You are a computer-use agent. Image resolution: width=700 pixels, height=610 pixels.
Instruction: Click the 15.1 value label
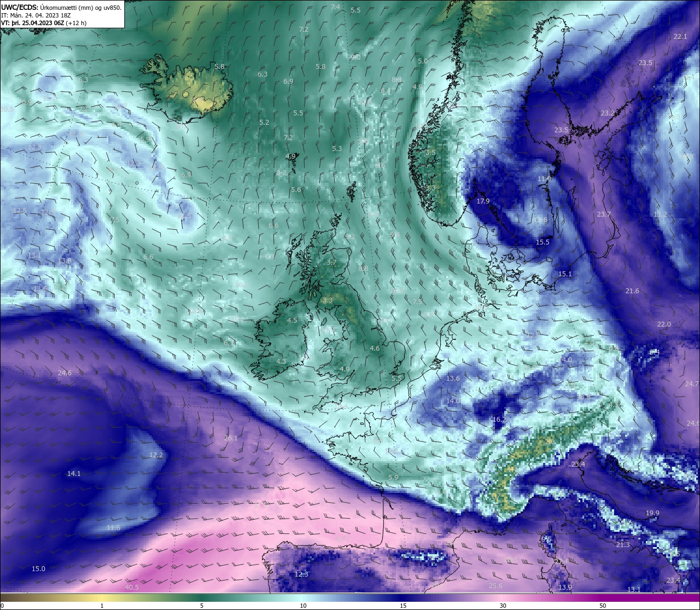(565, 274)
